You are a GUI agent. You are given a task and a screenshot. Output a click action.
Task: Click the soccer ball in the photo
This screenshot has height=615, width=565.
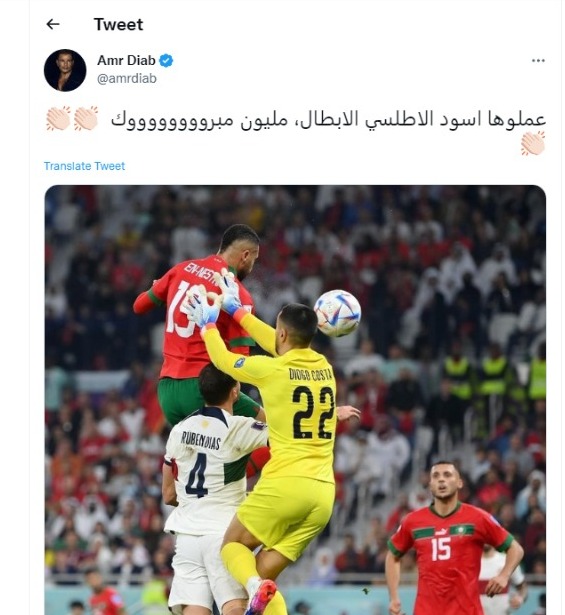pyautogui.click(x=337, y=313)
